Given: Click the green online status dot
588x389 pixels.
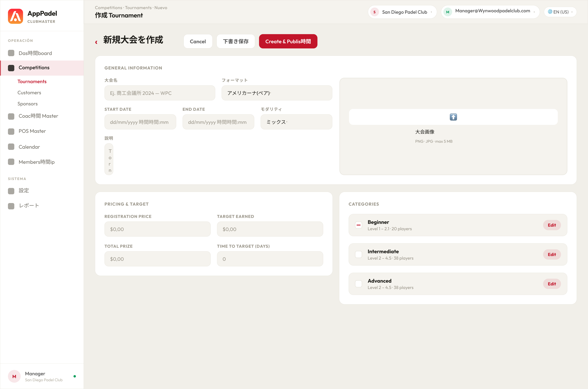Looking at the screenshot, I should click(x=75, y=376).
